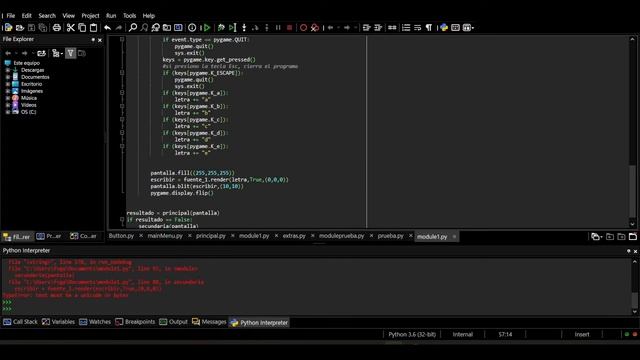The width and height of the screenshot is (640, 360).
Task: Click the Save All toolbar icon
Action: point(42,28)
